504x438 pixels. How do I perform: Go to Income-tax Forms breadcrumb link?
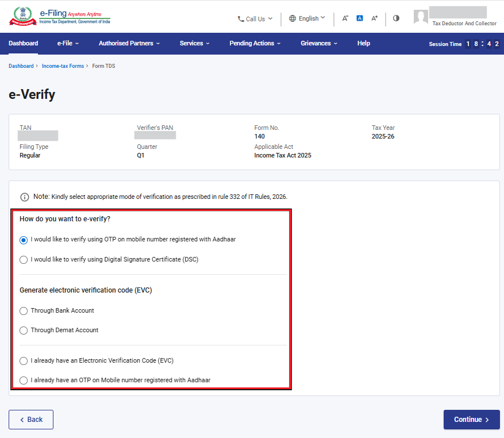(x=63, y=66)
